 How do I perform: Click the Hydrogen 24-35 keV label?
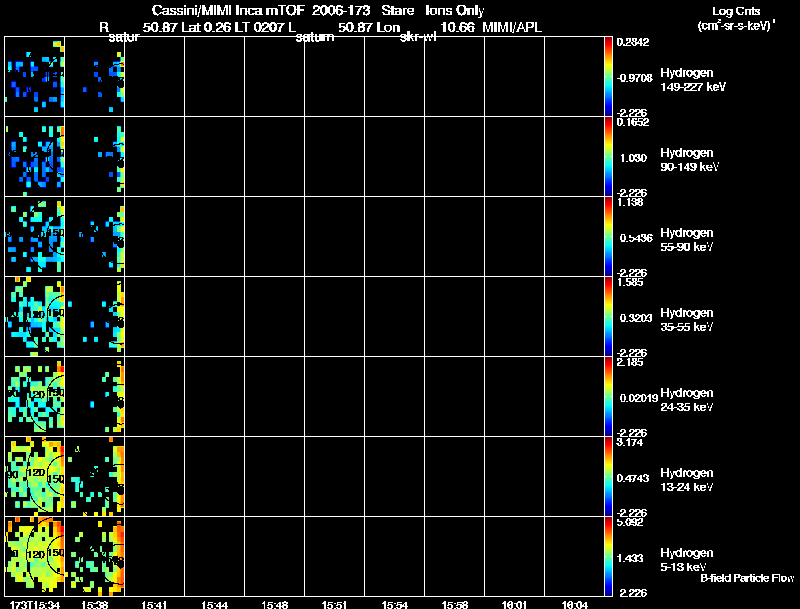[x=686, y=400]
